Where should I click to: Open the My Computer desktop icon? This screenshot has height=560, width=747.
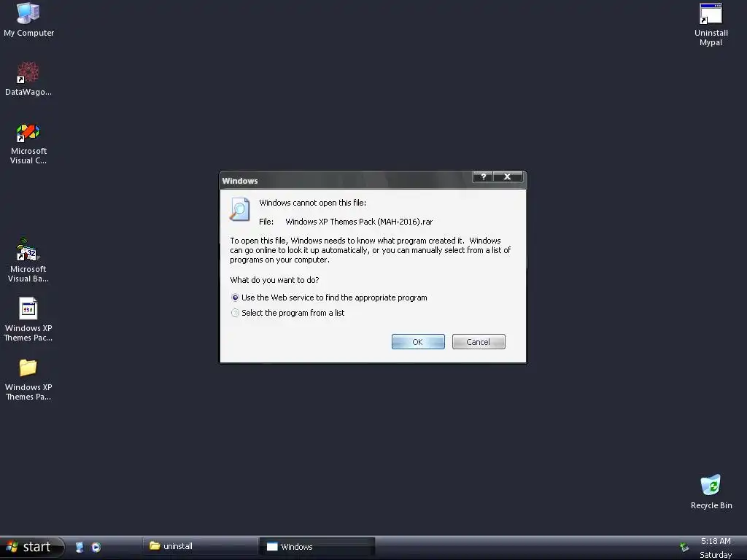pos(28,20)
